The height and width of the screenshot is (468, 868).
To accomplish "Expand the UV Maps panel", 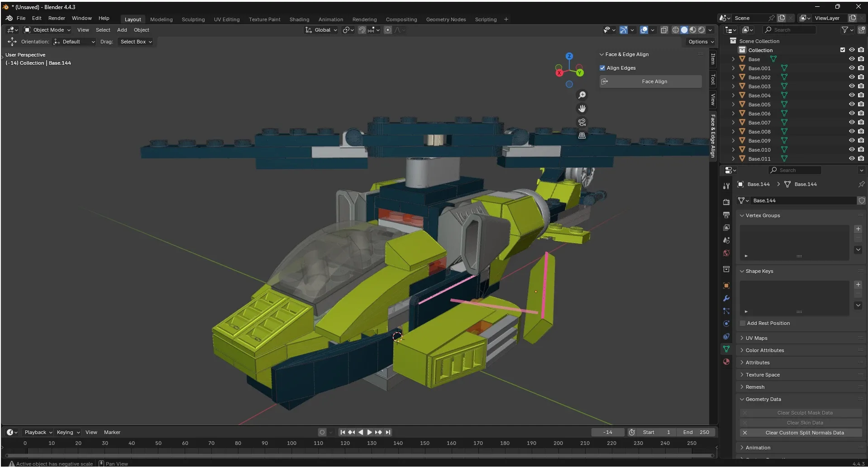I will click(x=756, y=338).
